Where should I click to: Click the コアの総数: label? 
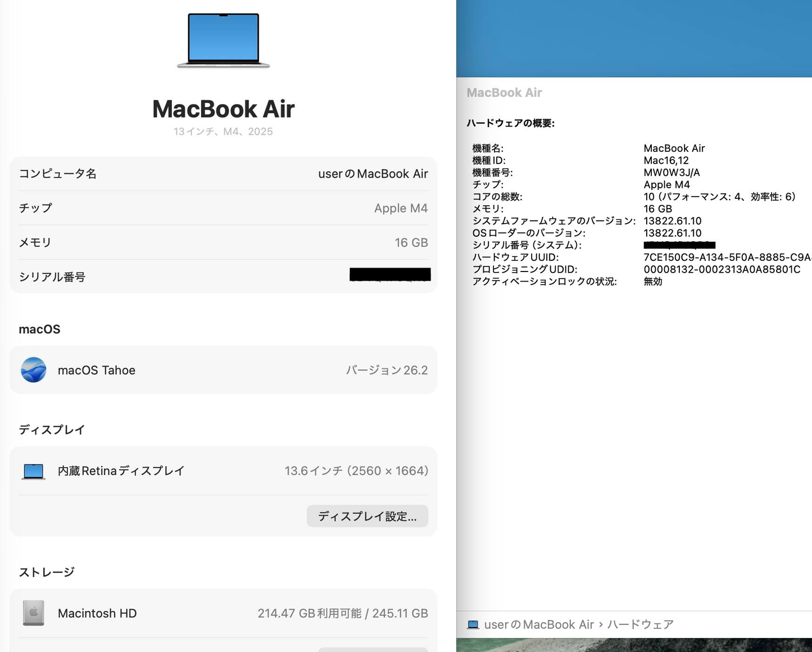coord(497,197)
